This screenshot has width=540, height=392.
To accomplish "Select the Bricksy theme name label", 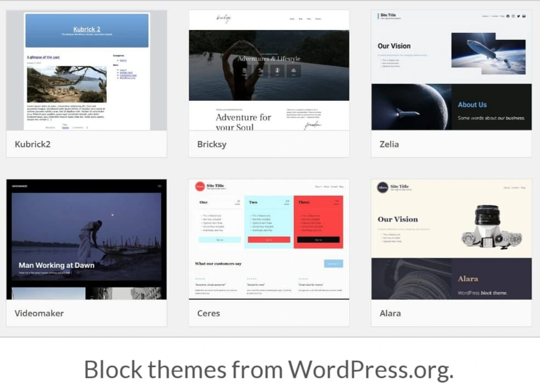I will point(212,144).
